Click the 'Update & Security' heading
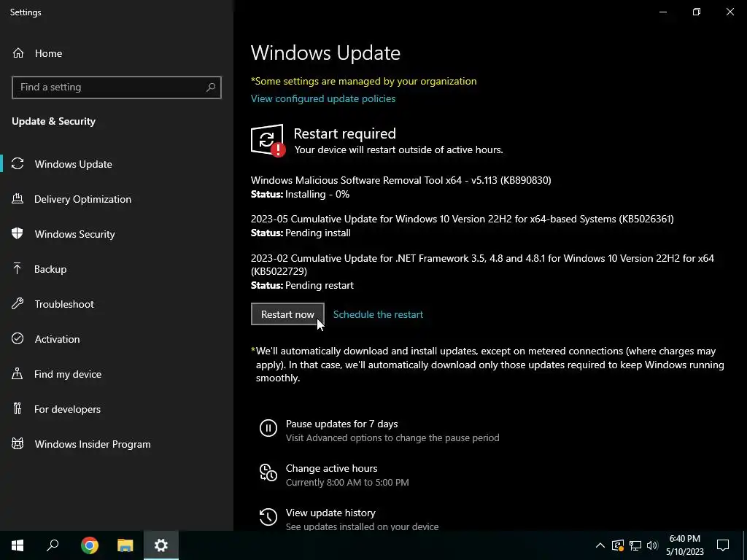The image size is (747, 560). 54,122
